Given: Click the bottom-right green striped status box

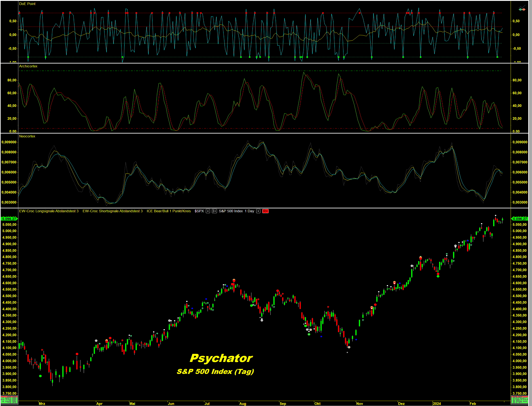Looking at the screenshot, I should click(x=519, y=400).
